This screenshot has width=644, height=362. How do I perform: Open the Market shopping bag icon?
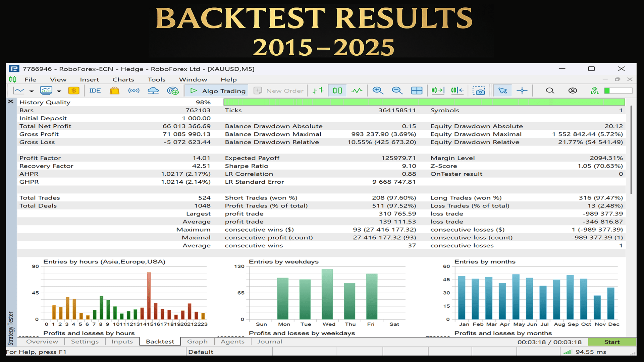pyautogui.click(x=114, y=90)
